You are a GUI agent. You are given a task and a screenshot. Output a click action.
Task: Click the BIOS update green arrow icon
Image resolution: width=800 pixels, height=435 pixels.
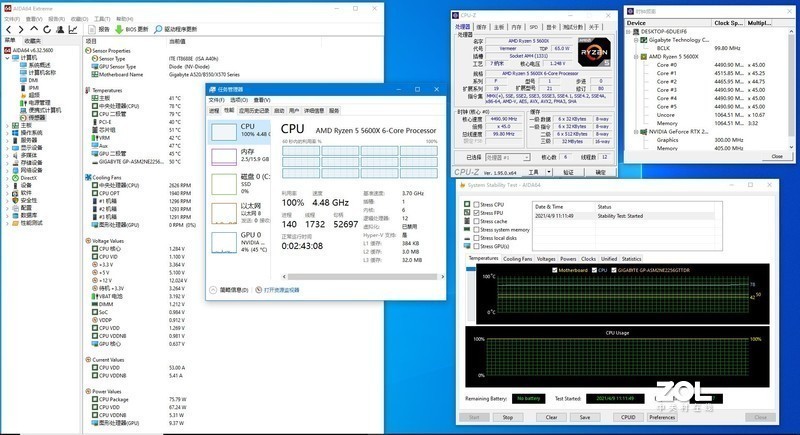pyautogui.click(x=116, y=29)
